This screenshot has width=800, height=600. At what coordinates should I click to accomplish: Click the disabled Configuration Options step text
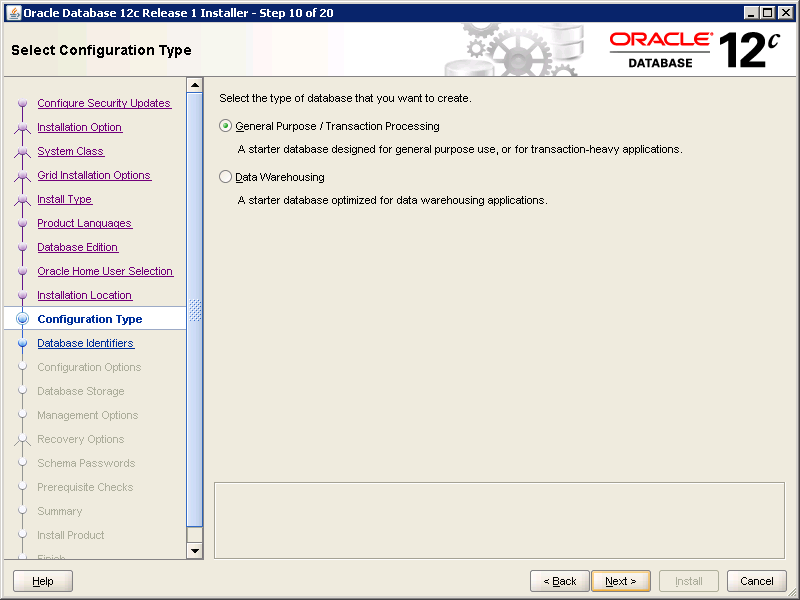click(x=89, y=367)
